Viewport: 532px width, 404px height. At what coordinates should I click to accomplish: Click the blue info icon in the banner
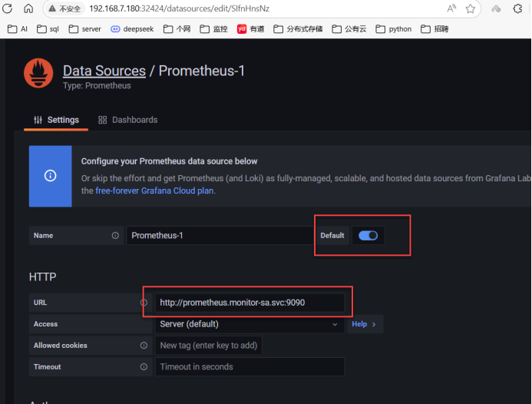coord(51,175)
